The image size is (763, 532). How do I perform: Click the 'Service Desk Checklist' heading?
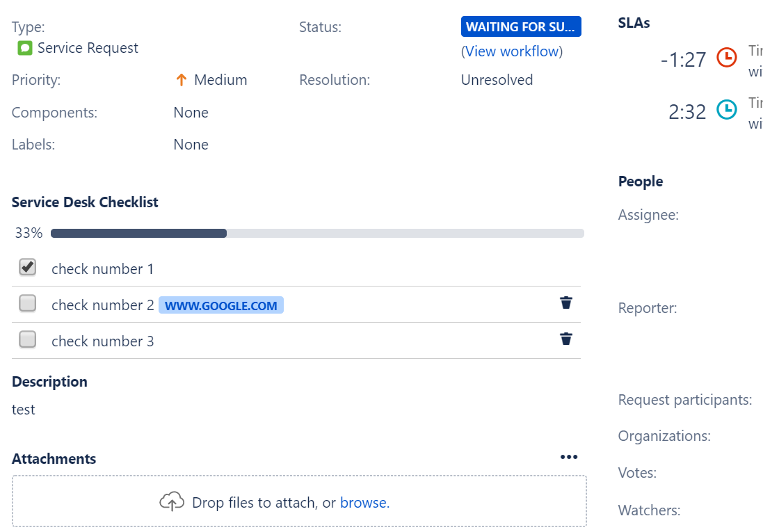coord(85,202)
